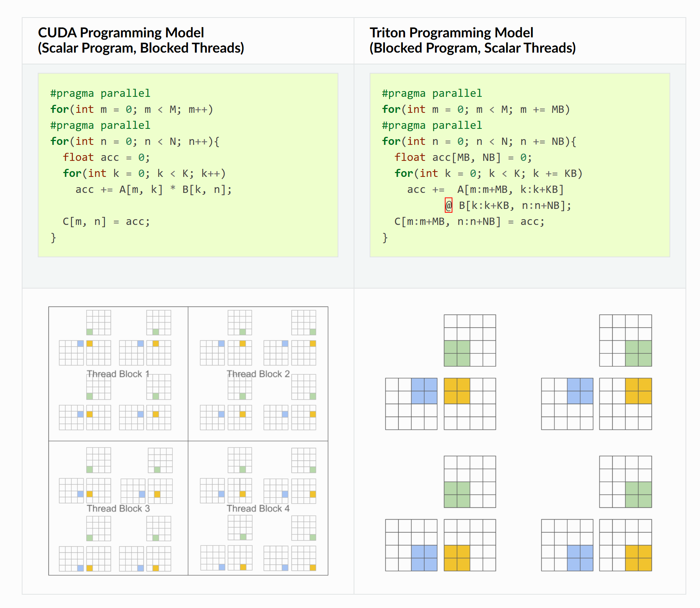Click the code text "A[m:m+MB, k:k+KB]"

click(510, 189)
